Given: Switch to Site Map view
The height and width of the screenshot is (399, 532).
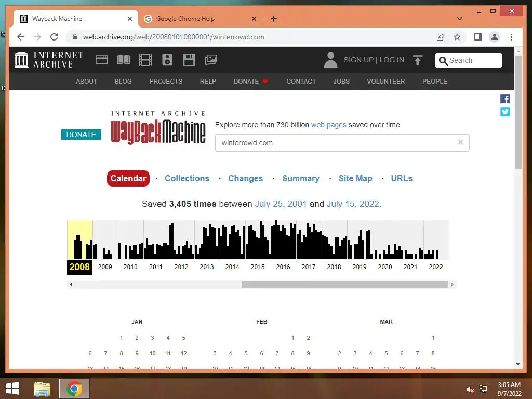Looking at the screenshot, I should tap(355, 179).
